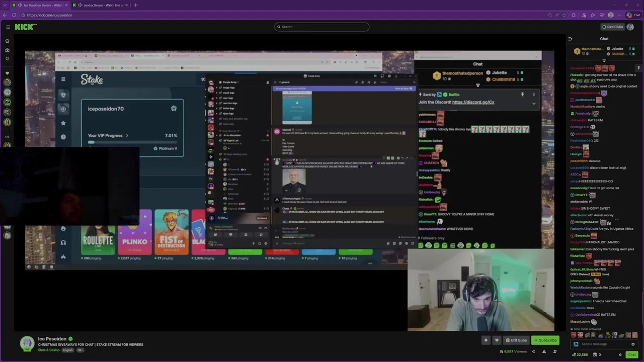Open emoji picker in chat input

click(x=633, y=344)
